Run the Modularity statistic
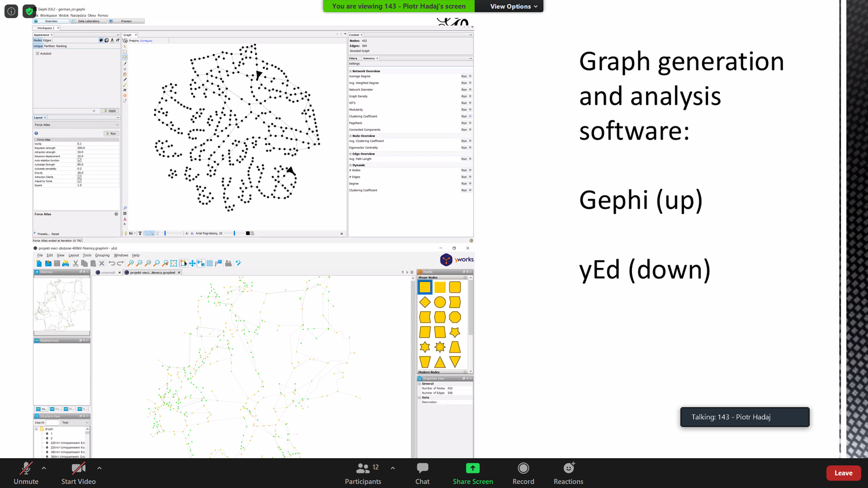The width and height of the screenshot is (868, 488). point(464,110)
